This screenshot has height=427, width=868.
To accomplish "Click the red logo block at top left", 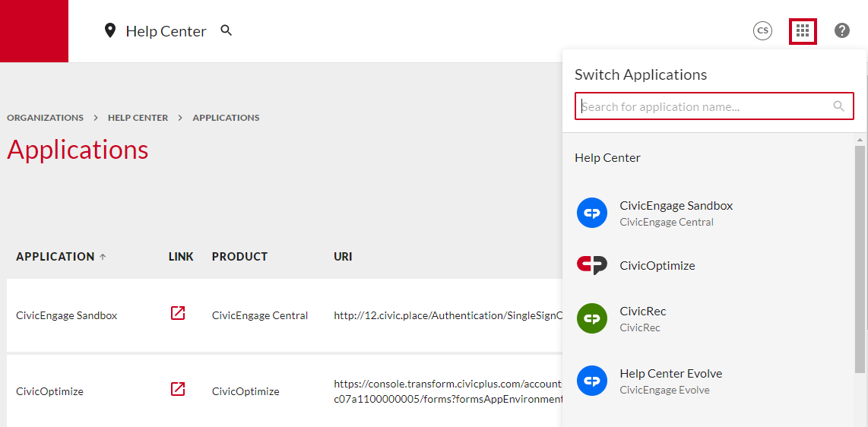I will pos(33,31).
